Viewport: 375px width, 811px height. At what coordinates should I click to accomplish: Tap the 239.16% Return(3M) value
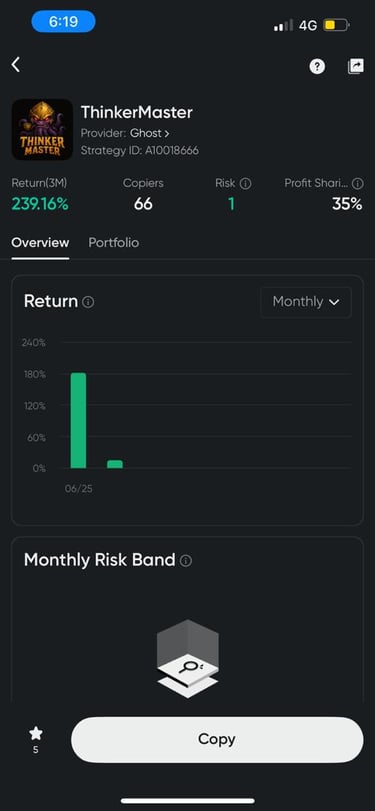point(40,204)
